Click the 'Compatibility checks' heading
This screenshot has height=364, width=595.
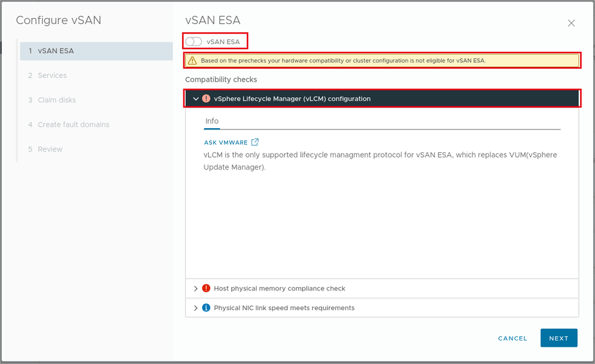[221, 80]
